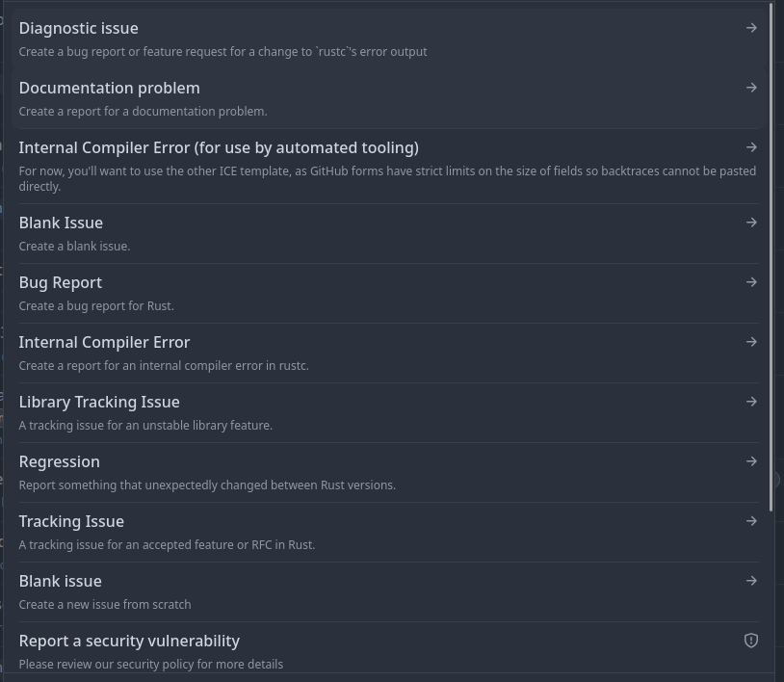Click the arrow icon for Tracking Issue
The height and width of the screenshot is (682, 784).
pos(751,521)
